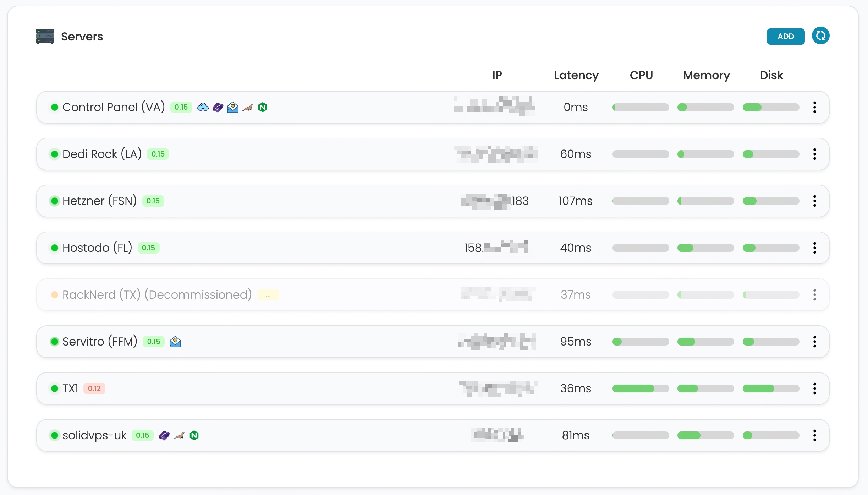Click the TX1 CPU usage bar
Screen dimensions: 868x495
(641, 388)
